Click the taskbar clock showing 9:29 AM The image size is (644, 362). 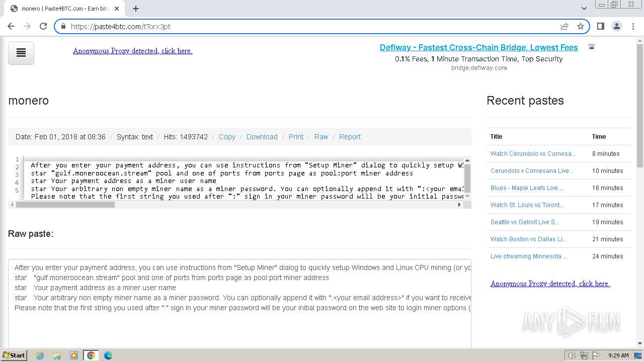618,355
